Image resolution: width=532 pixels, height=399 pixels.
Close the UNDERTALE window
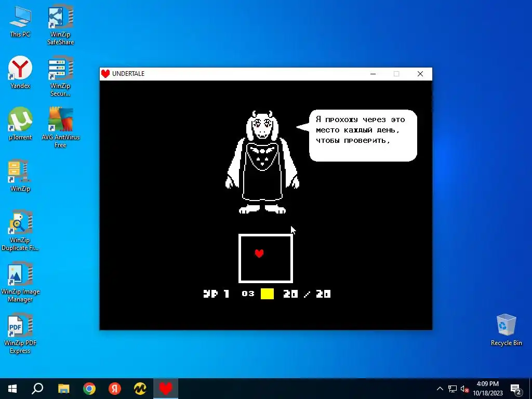pos(420,74)
